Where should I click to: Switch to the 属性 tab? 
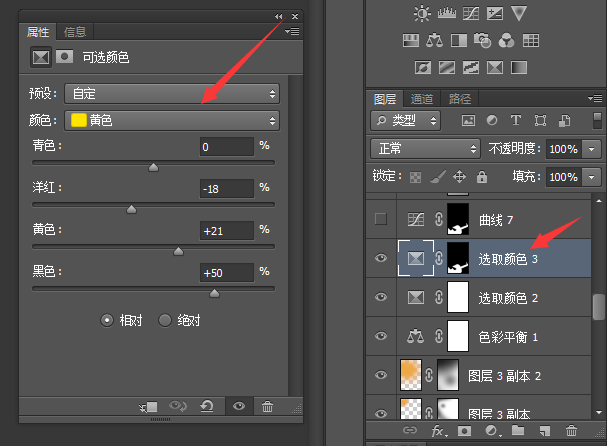[38, 32]
